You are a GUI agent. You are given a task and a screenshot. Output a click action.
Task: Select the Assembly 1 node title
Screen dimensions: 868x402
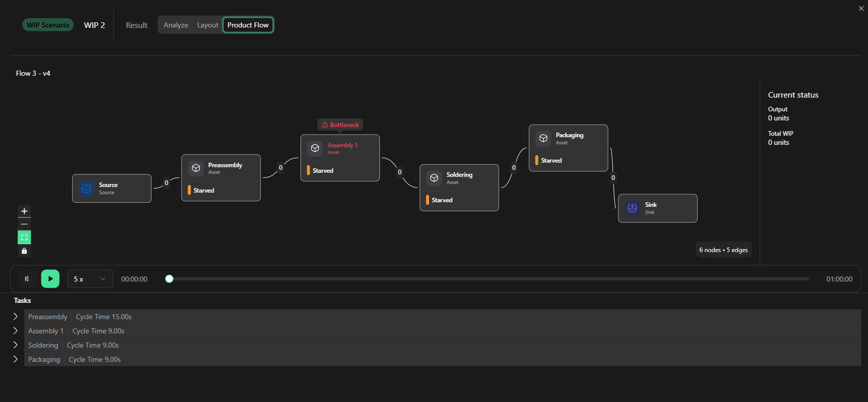(342, 145)
